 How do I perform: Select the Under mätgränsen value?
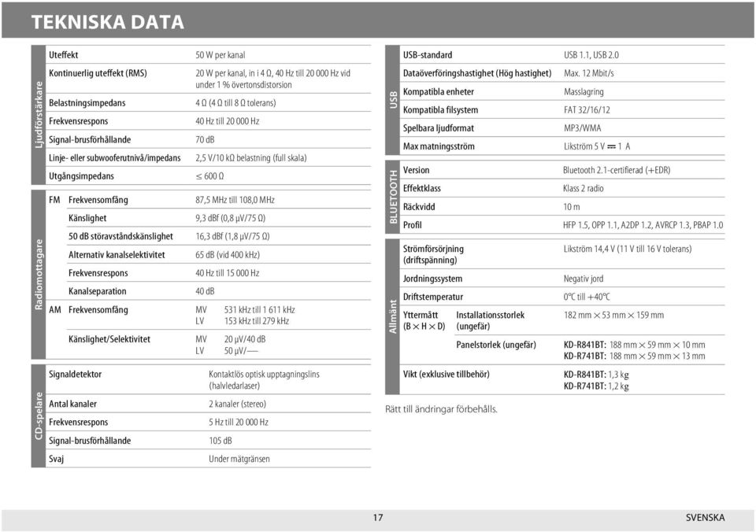click(x=239, y=460)
